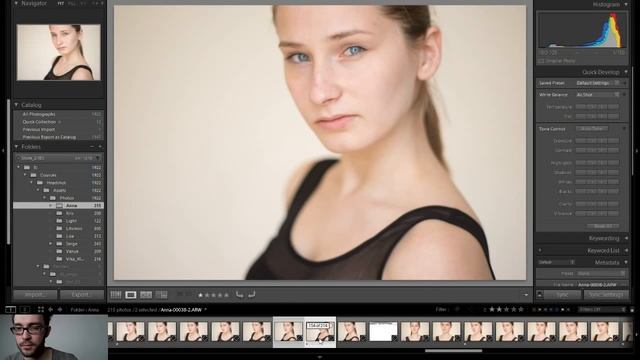Open the Metadata Preset dropdown

point(602,273)
